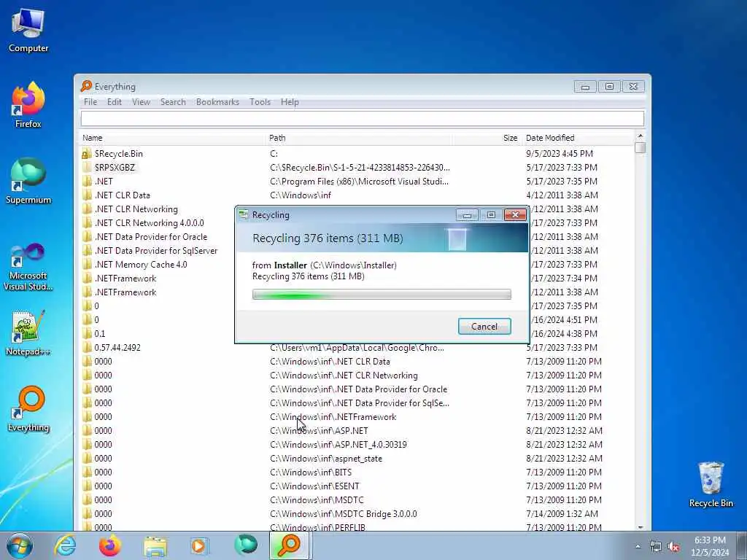Viewport: 747px width, 560px height.
Task: Click the muted volume tray icon
Action: pos(673,547)
